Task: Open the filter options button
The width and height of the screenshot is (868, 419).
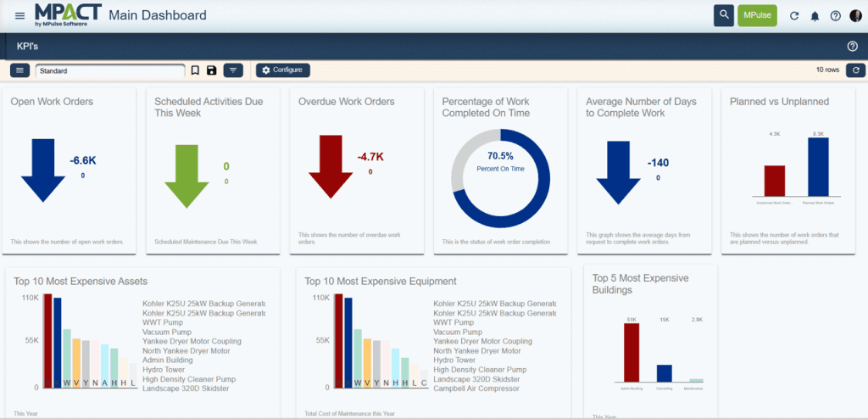Action: coord(233,70)
